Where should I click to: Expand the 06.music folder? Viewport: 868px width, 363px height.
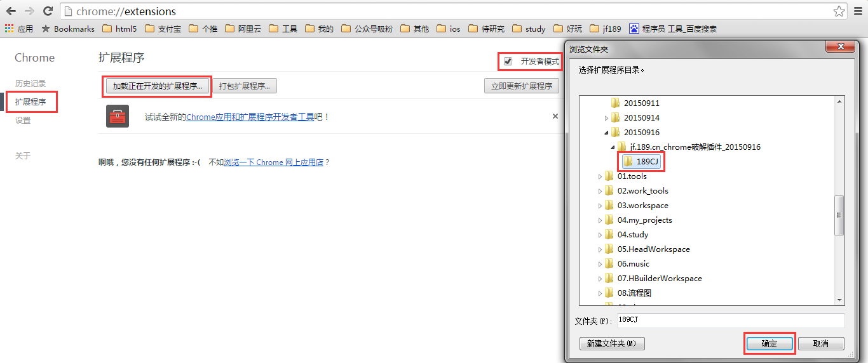coord(600,264)
